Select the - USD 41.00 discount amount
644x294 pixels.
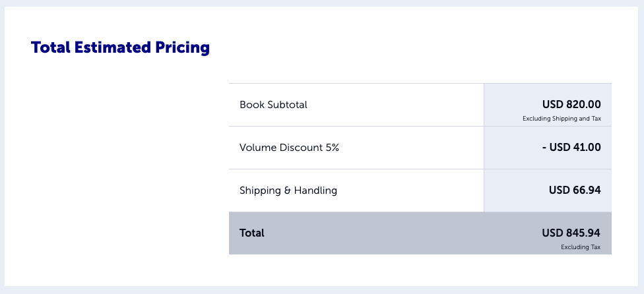[x=571, y=147]
